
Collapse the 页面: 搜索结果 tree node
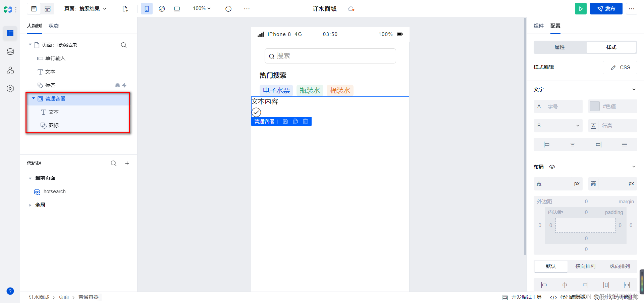tap(30, 45)
